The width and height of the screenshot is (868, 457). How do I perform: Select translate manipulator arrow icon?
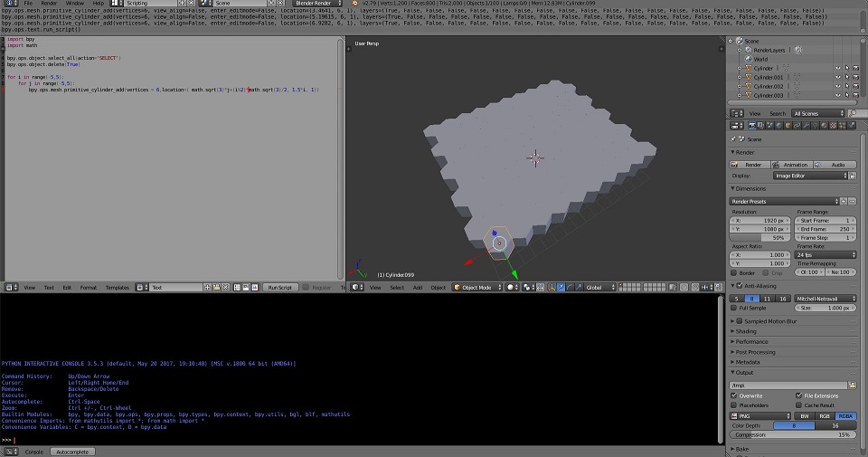[x=561, y=288]
